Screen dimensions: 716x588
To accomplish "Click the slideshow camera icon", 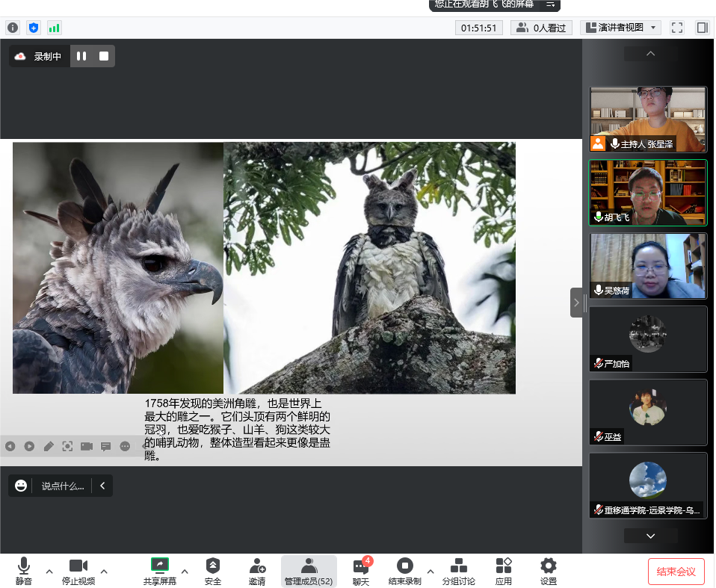I will pos(87,446).
